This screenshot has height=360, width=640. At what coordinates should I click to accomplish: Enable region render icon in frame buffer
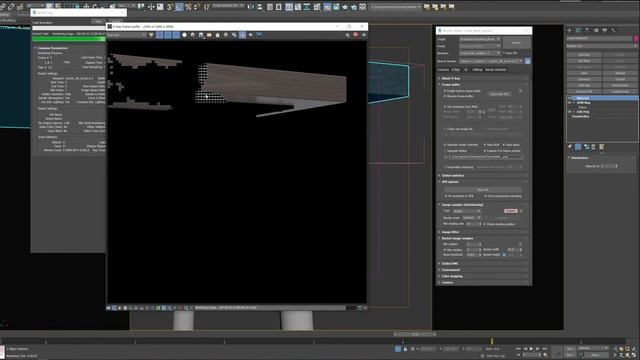pos(242,35)
